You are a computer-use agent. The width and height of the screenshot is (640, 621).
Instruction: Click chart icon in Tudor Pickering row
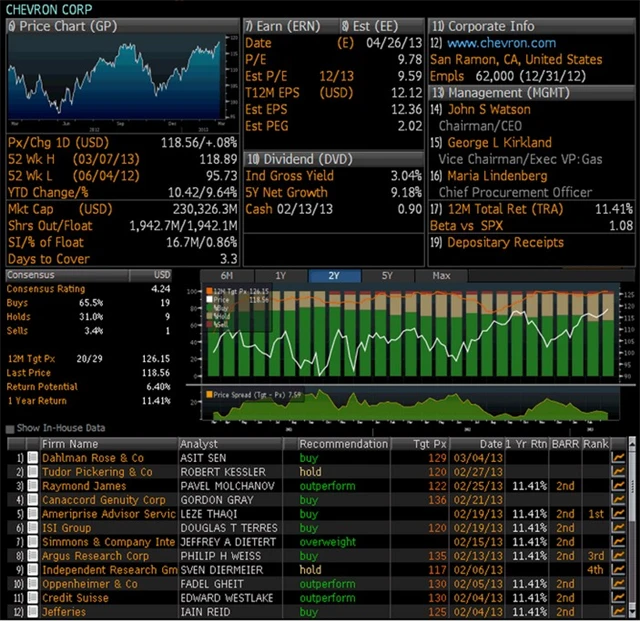(x=619, y=472)
